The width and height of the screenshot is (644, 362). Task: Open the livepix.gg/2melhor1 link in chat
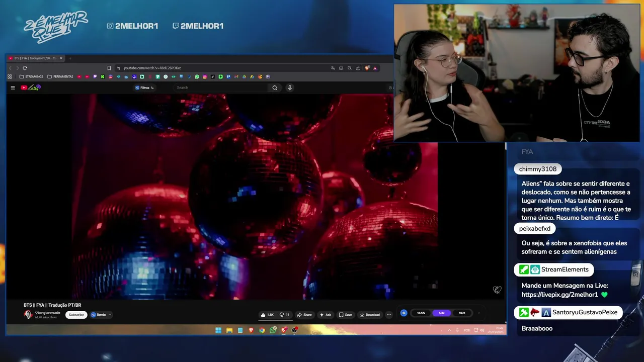coord(560,295)
